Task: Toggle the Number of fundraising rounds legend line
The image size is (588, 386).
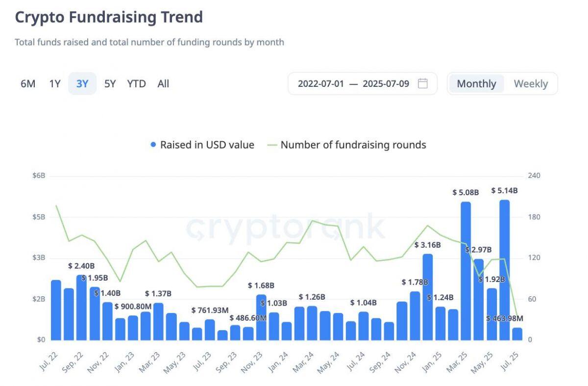Action: pos(272,145)
